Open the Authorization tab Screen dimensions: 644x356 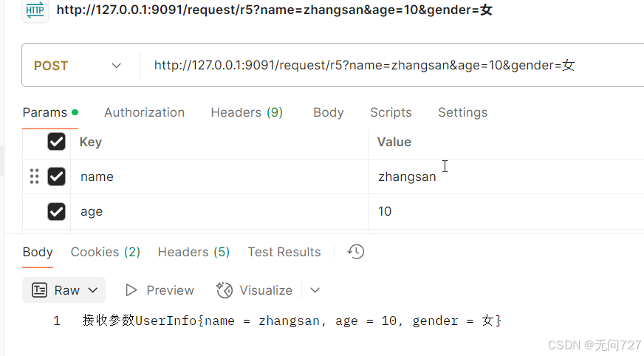coord(144,112)
